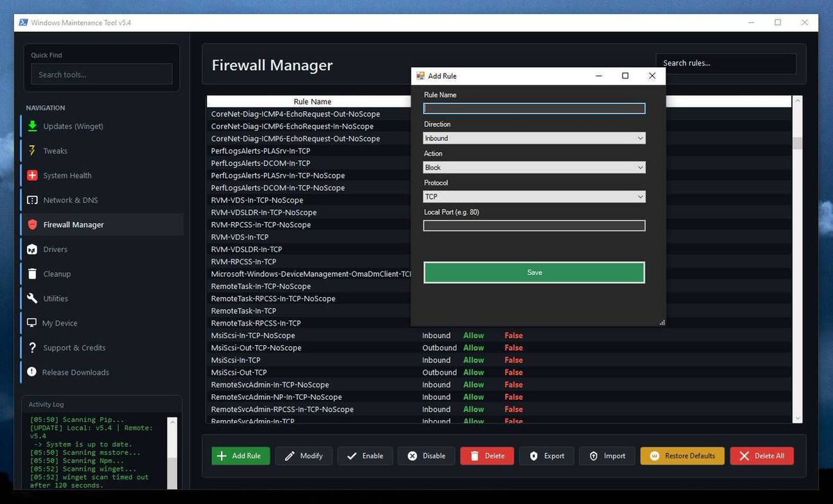Click the Updates (Winget) download icon
The image size is (833, 504).
pos(33,126)
